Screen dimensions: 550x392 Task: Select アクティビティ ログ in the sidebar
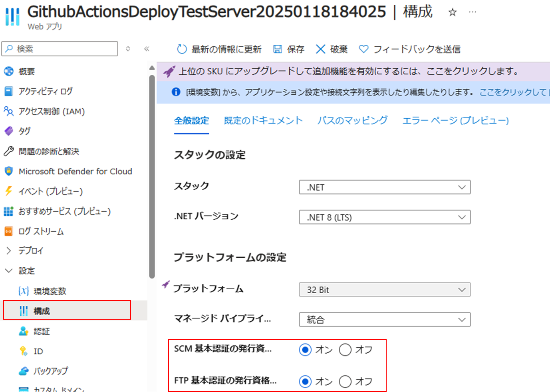pyautogui.click(x=45, y=91)
